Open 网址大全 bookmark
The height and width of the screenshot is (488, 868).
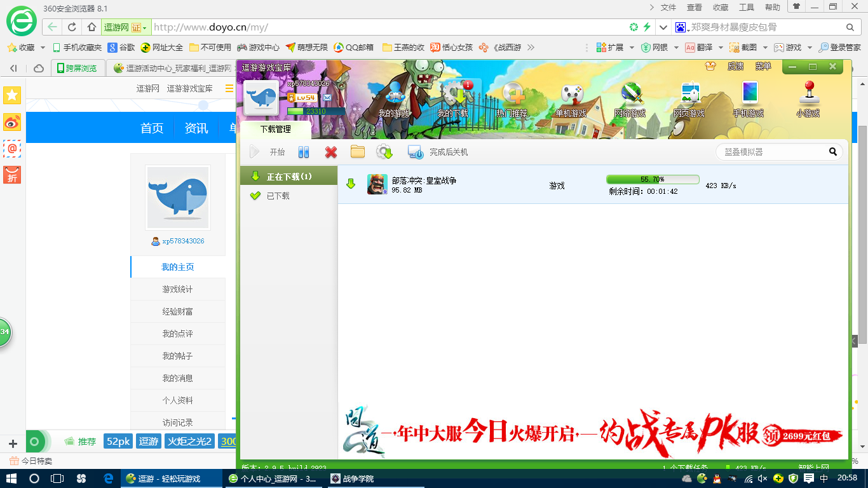(x=162, y=48)
